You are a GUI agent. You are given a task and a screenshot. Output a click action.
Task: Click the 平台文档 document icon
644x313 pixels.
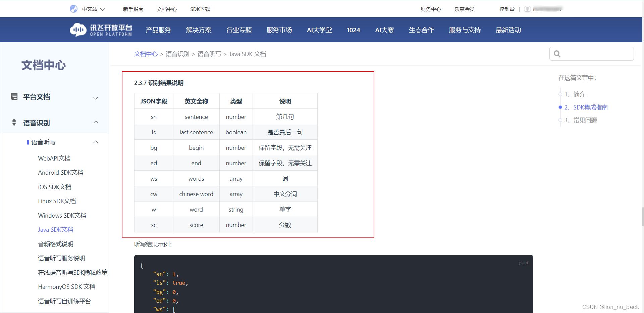pyautogui.click(x=14, y=97)
